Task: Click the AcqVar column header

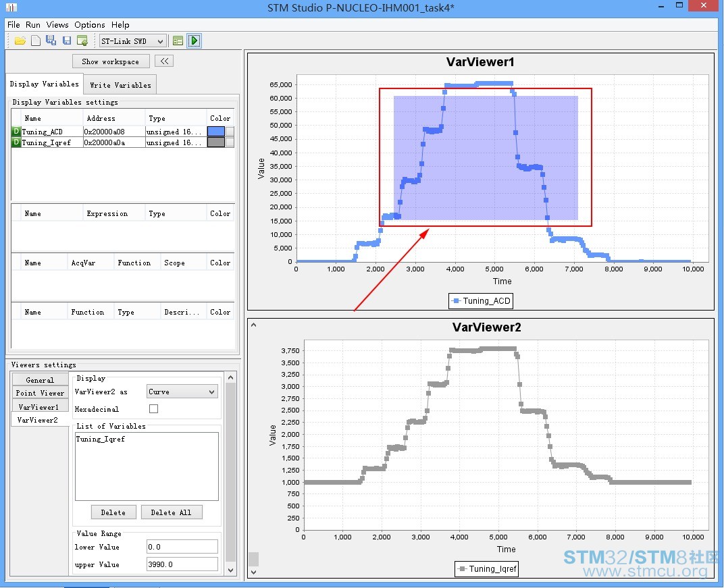Action: [90, 263]
